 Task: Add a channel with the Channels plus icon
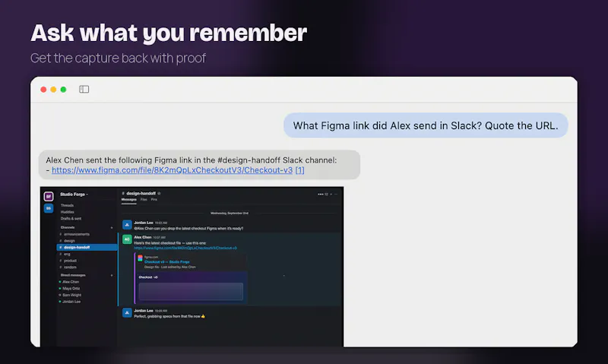pos(112,227)
